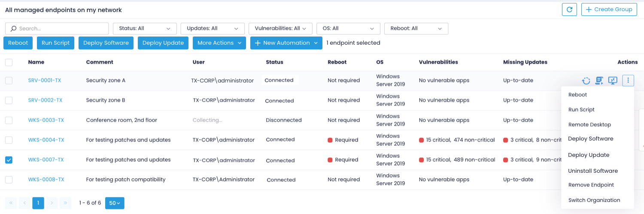
Task: Open the SRV-0002-TX endpoint link
Action: 45,100
